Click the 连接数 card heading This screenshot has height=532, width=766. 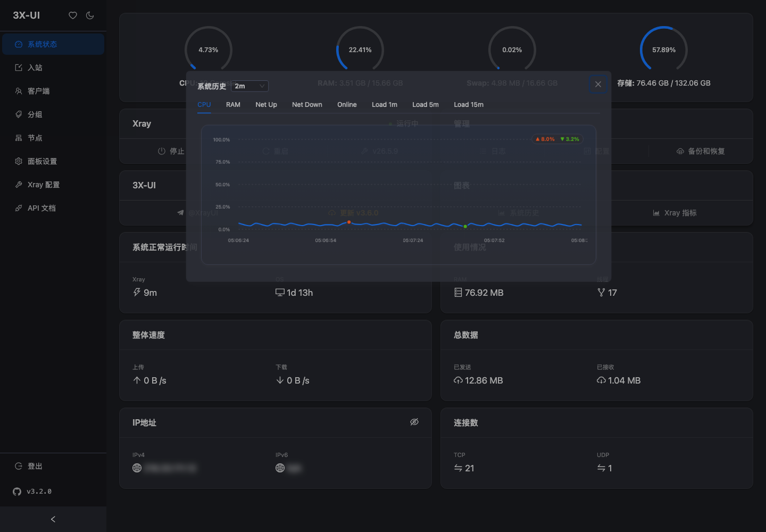click(x=466, y=423)
